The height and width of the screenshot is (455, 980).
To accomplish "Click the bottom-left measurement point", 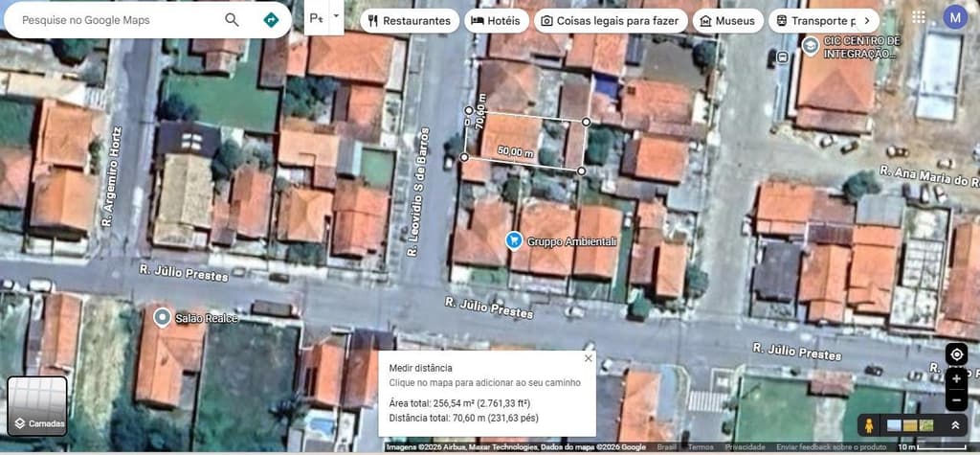I will tap(464, 157).
